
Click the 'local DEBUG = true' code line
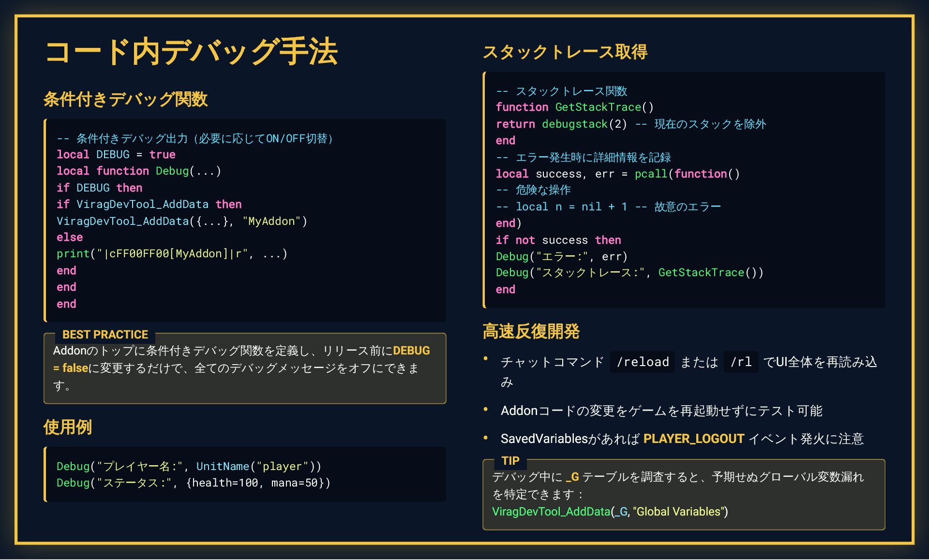coord(116,155)
